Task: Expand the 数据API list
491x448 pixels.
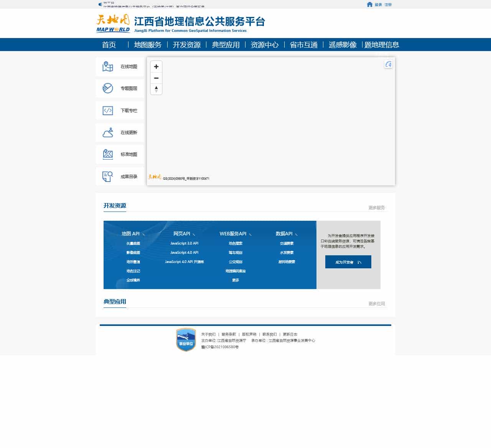Action: (296, 234)
